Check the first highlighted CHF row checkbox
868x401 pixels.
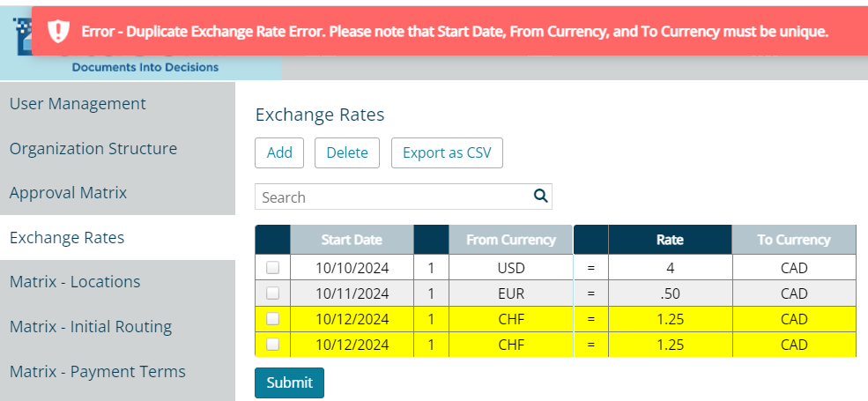pos(272,318)
